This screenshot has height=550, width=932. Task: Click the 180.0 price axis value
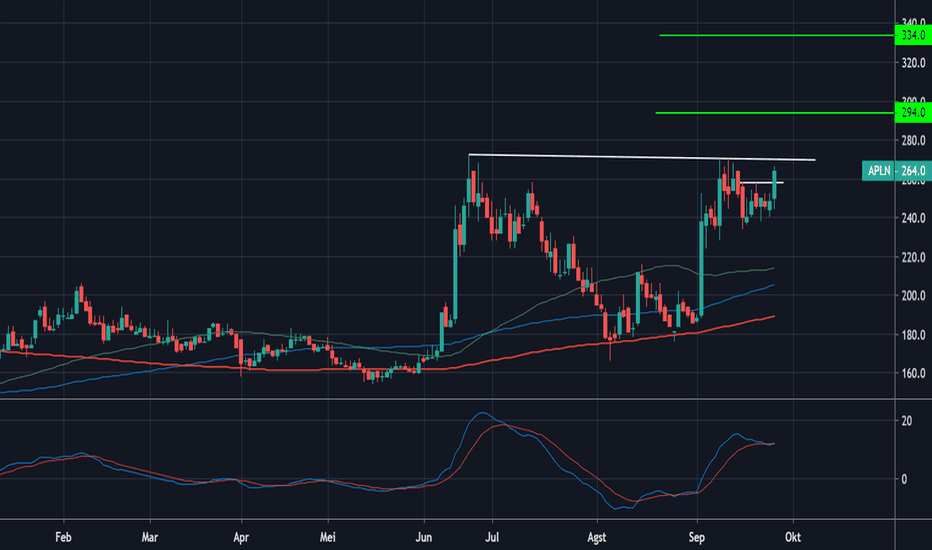(913, 335)
